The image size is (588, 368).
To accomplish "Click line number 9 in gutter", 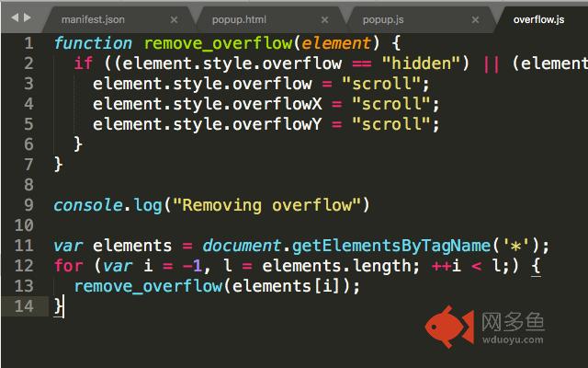I will tap(28, 205).
